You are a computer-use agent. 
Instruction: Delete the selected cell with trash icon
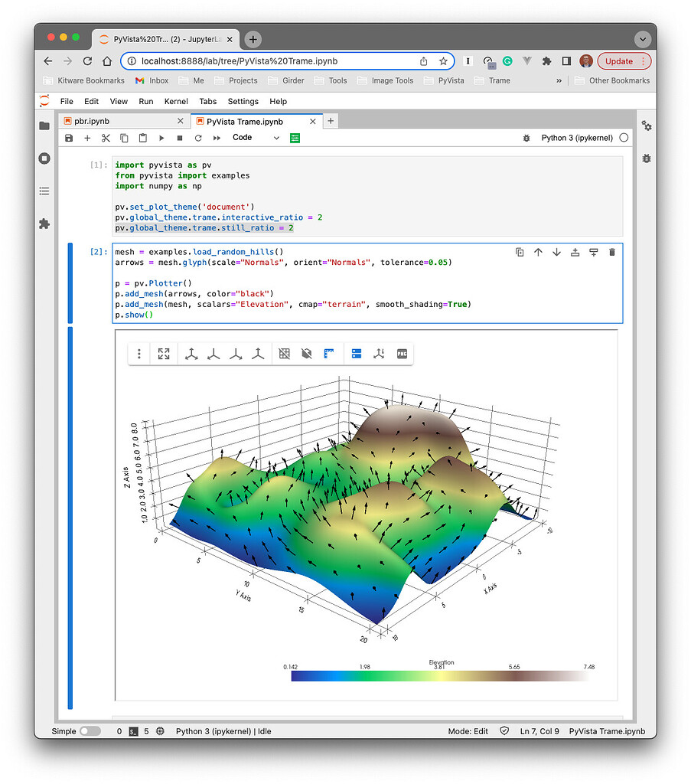pos(612,253)
